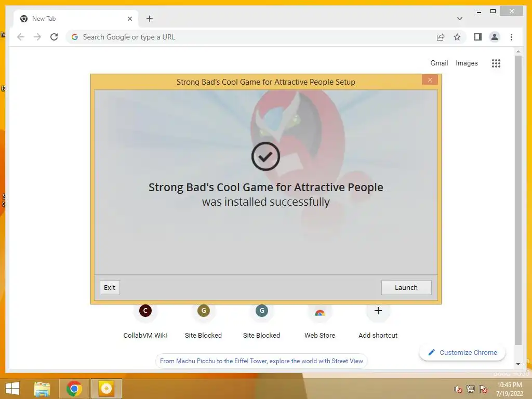Open the Windows Start menu

(12, 389)
